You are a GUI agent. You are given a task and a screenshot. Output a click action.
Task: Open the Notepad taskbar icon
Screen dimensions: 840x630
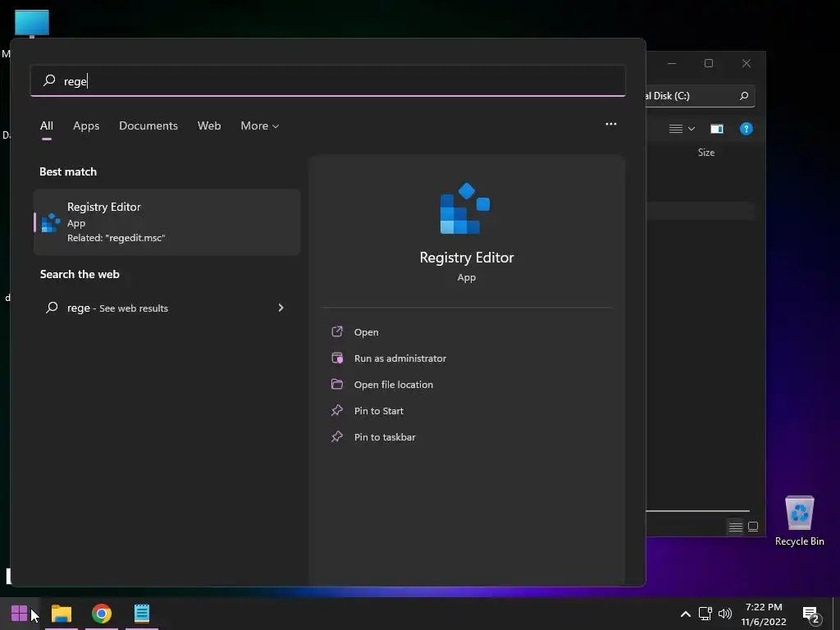click(x=141, y=613)
